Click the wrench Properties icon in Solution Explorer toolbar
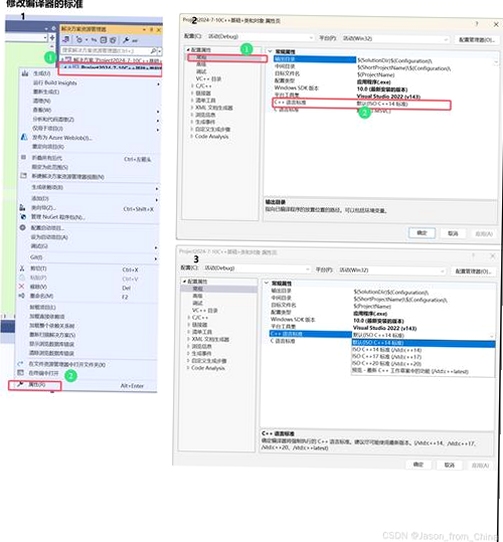 point(126,40)
